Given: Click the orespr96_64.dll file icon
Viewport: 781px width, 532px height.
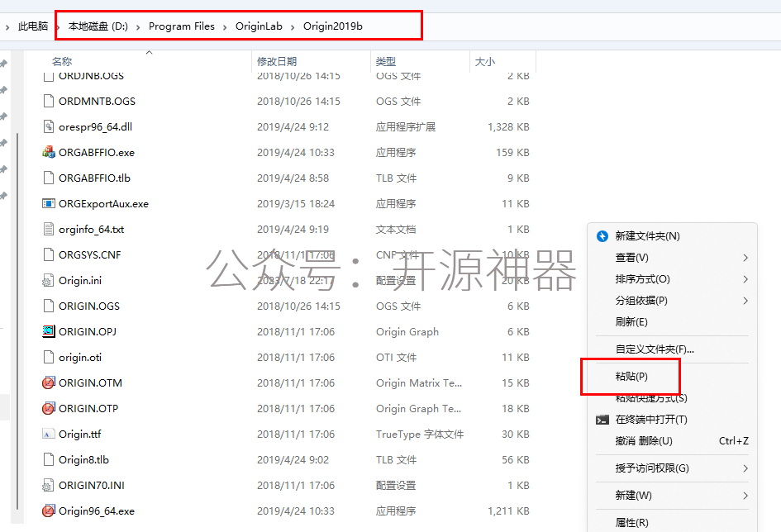Looking at the screenshot, I should click(x=48, y=126).
